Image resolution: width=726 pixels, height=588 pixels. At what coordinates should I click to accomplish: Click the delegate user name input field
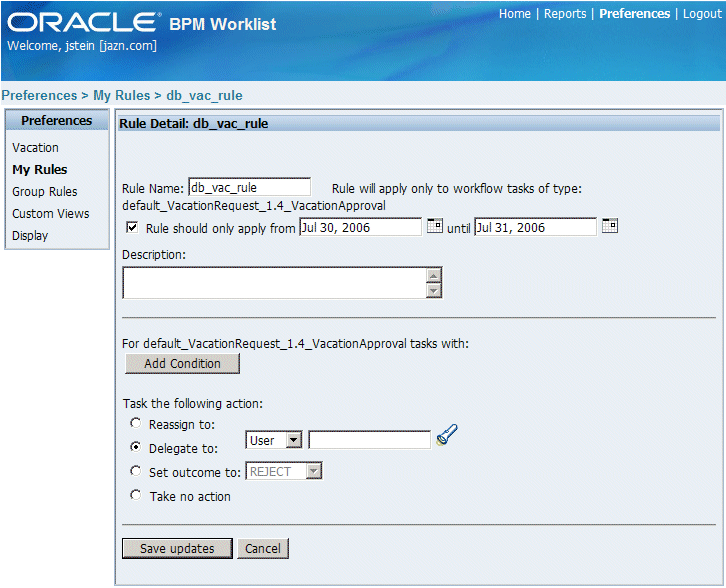369,440
